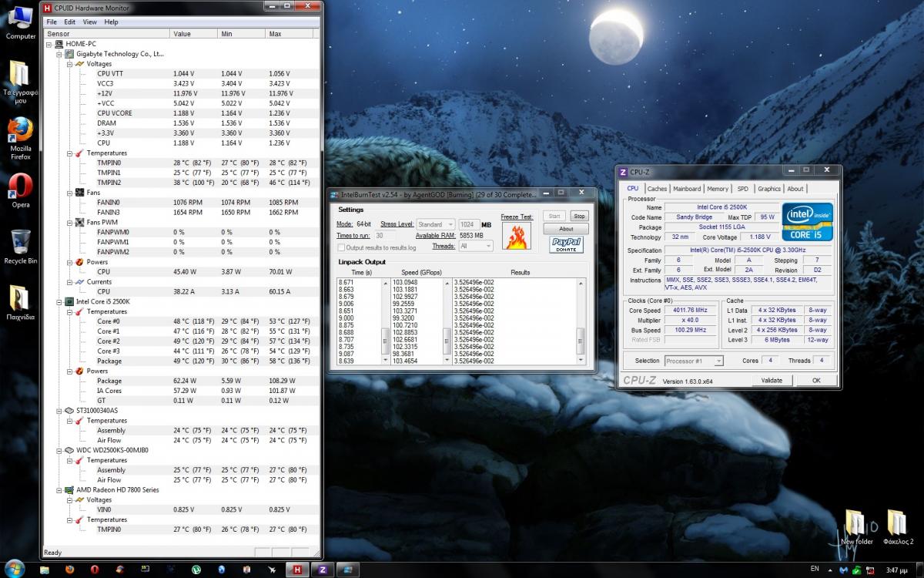Viewport: 924px width, 578px height.
Task: Collapse the Gigabyte Technology node
Action: (59, 54)
